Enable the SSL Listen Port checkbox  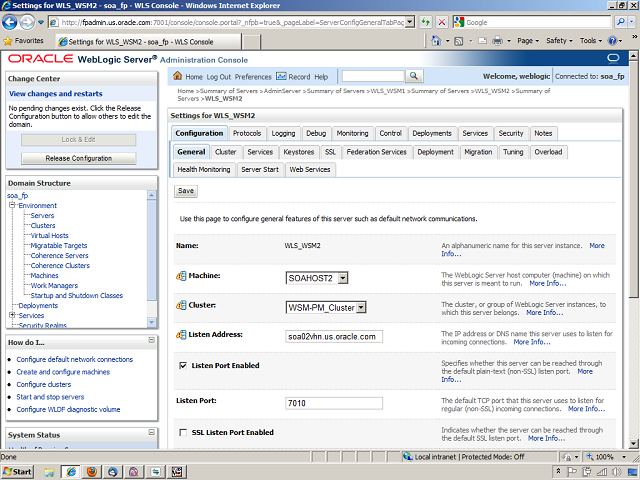(x=181, y=433)
